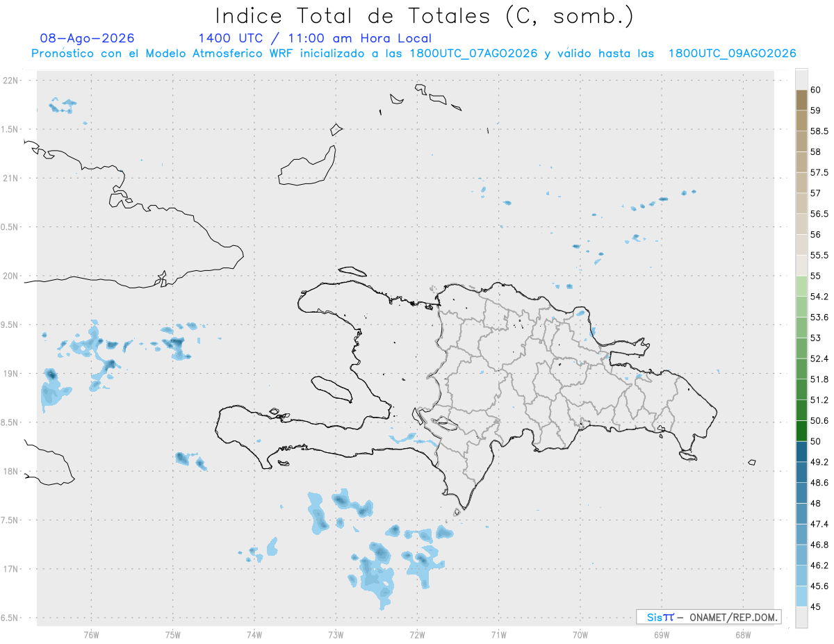Click the colorbar value "45.6"
Screen dimensions: 834x644
tap(819, 586)
